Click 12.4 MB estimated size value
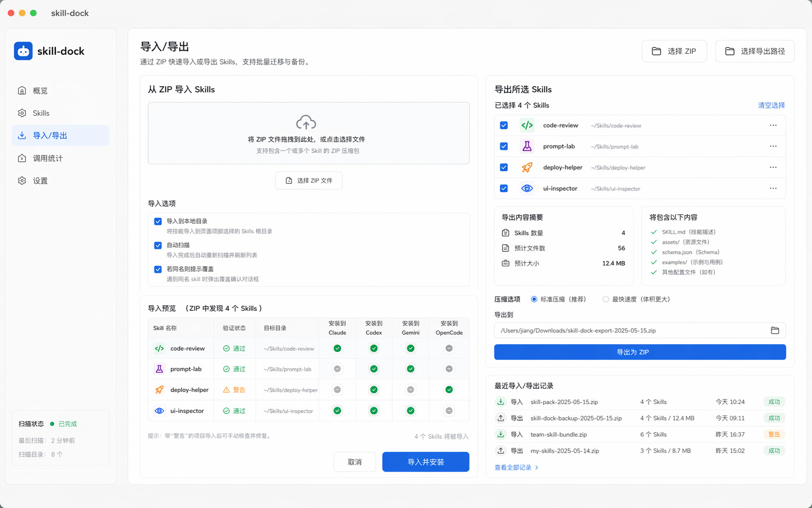 [x=613, y=263]
